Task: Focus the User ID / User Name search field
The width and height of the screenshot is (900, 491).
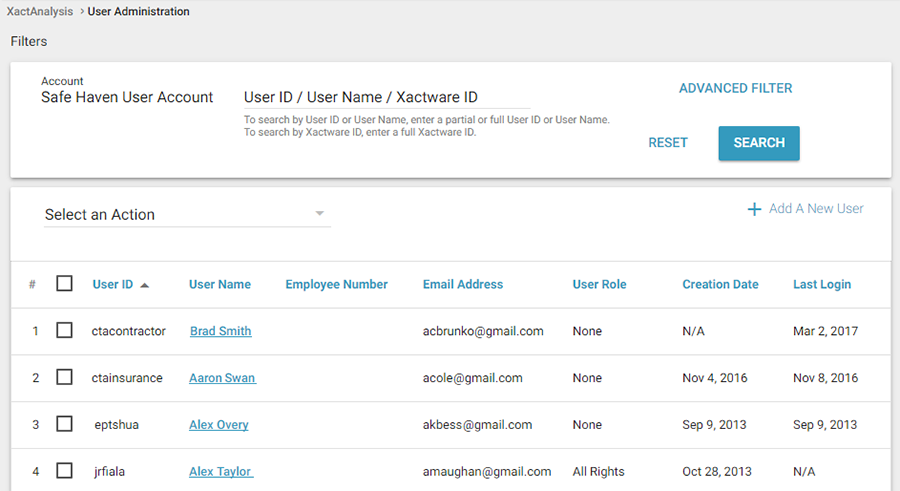Action: pos(386,97)
